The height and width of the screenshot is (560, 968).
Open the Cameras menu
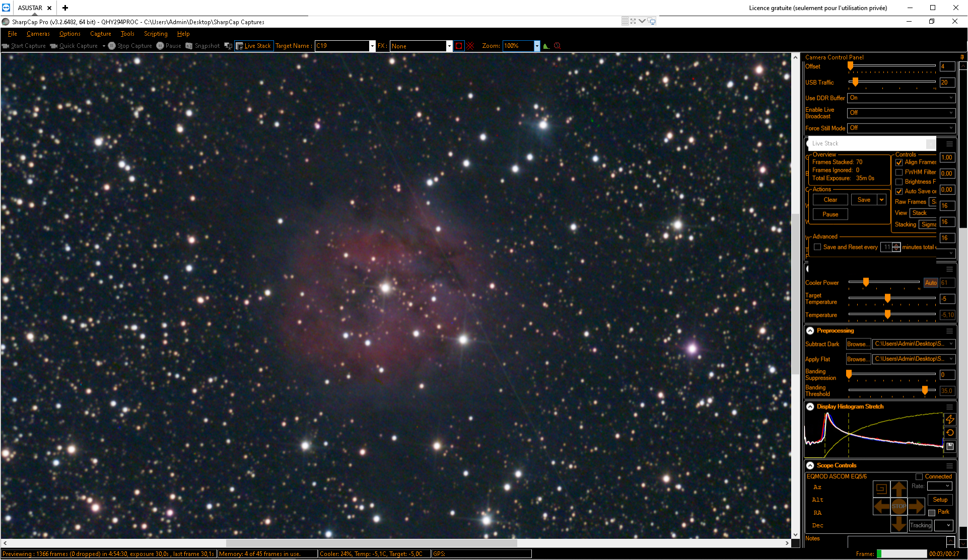(38, 34)
